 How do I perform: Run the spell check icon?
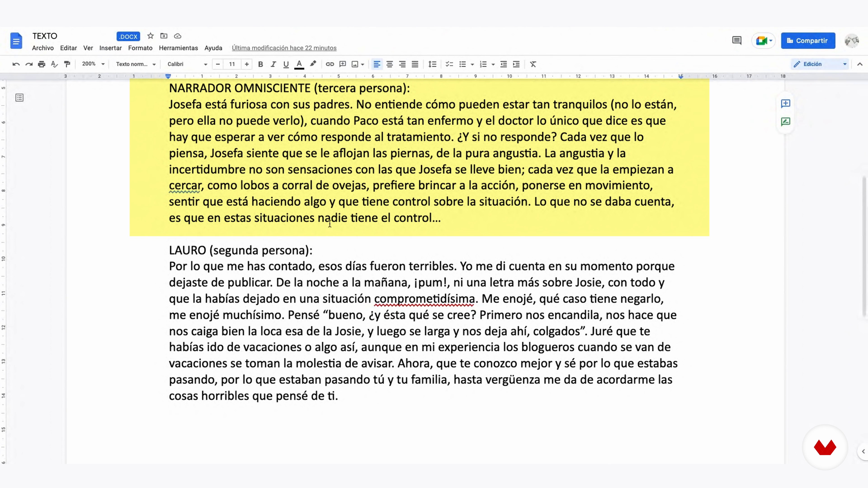pos(54,64)
